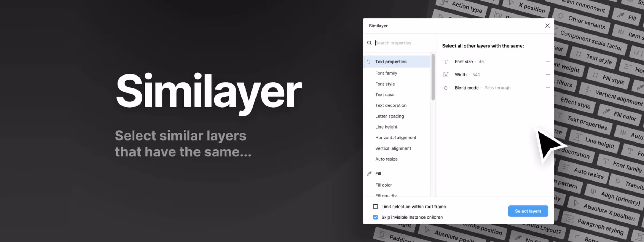Image resolution: width=644 pixels, height=242 pixels.
Task: Choose Auto resize property
Action: pyautogui.click(x=386, y=159)
